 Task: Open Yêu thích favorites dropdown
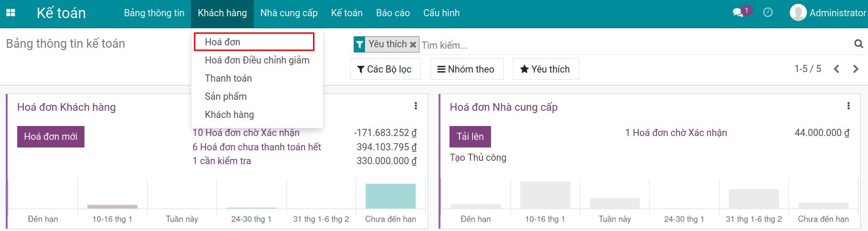click(545, 69)
